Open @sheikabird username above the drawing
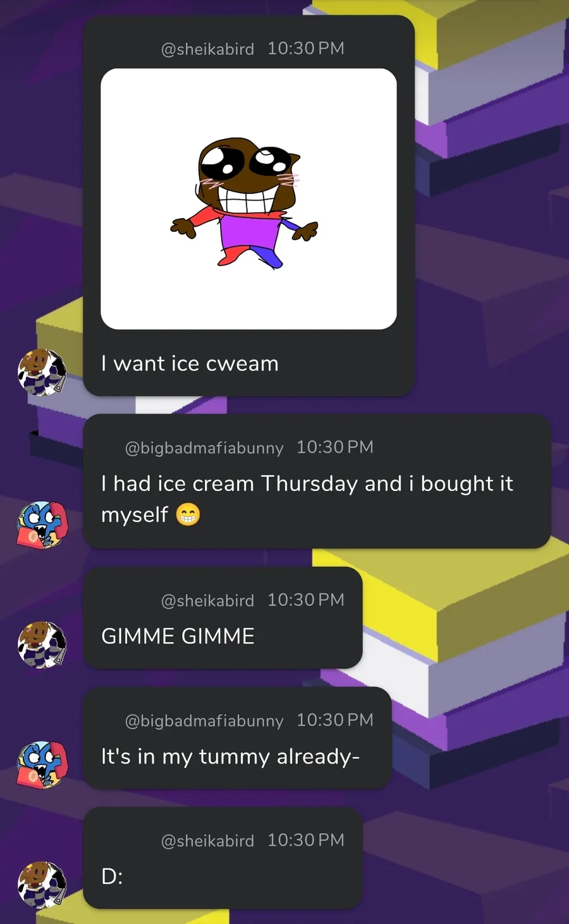Image resolution: width=569 pixels, height=924 pixels. 207,49
